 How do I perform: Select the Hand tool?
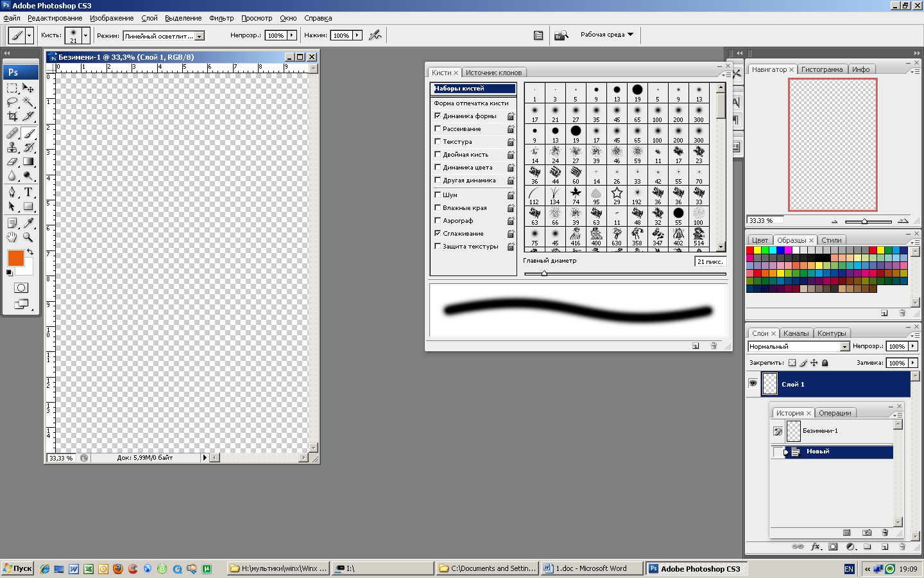(12, 237)
